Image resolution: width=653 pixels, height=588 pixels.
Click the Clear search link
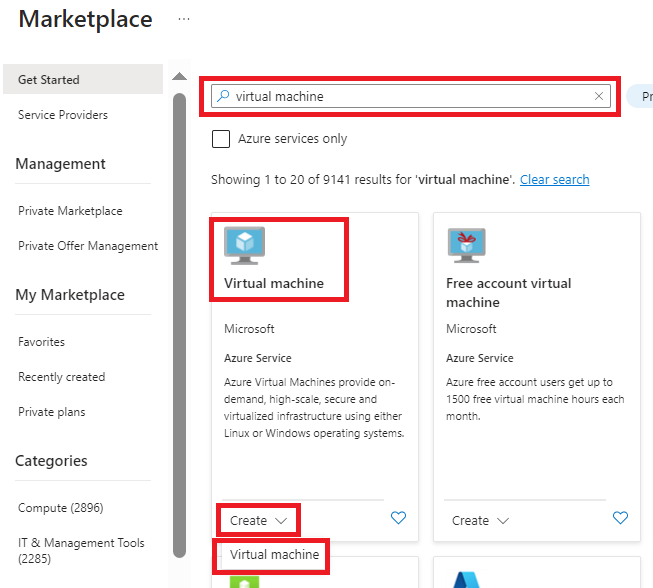(554, 179)
